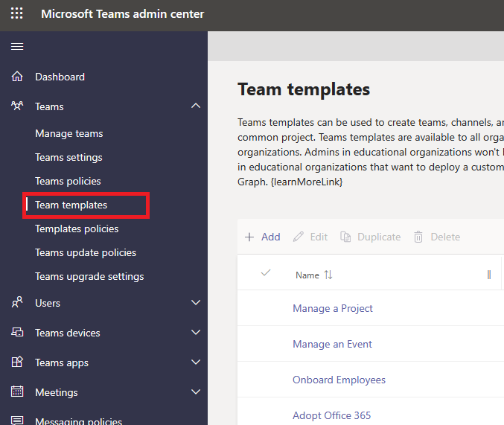
Task: Click the Meetings calendar icon
Action: click(17, 392)
